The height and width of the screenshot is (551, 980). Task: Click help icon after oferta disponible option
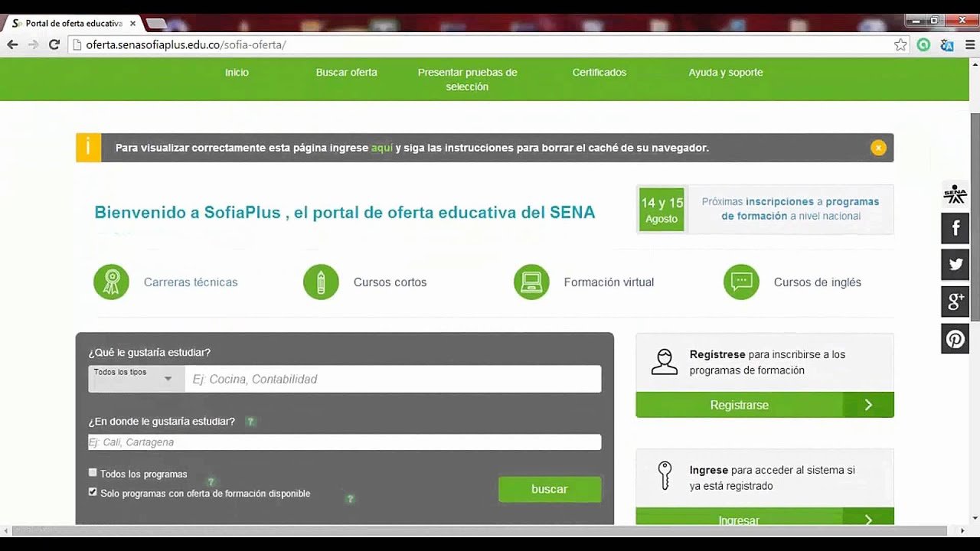(350, 499)
